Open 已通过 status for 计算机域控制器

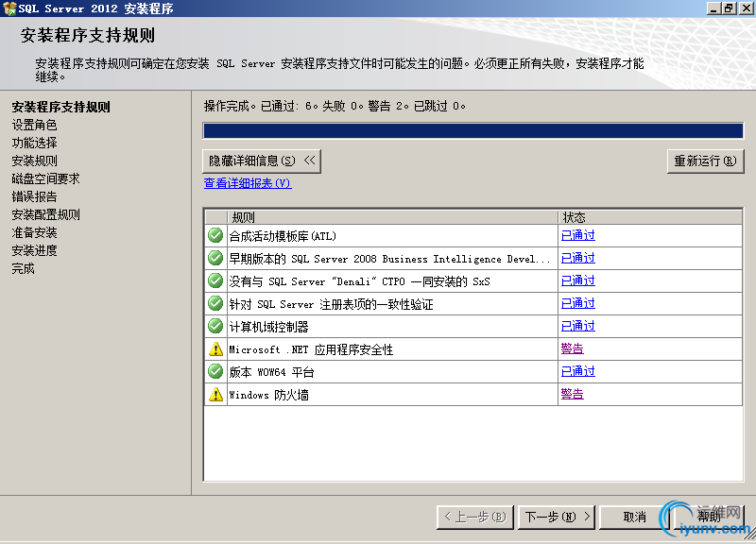pos(578,326)
